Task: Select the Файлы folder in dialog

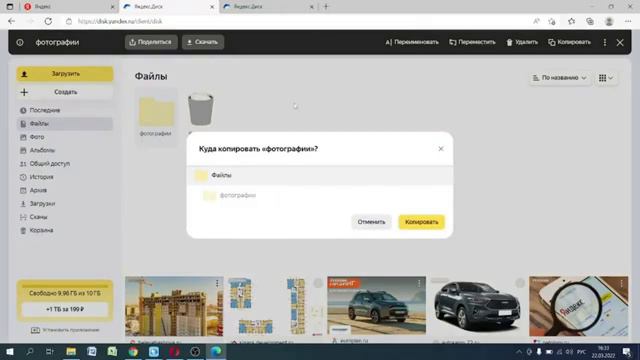Action: point(320,175)
